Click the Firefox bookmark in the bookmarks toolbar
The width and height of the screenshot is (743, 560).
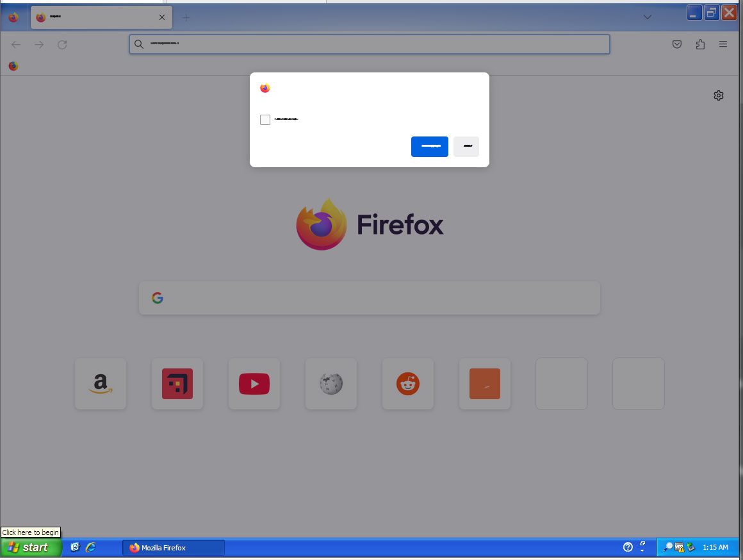tap(13, 66)
